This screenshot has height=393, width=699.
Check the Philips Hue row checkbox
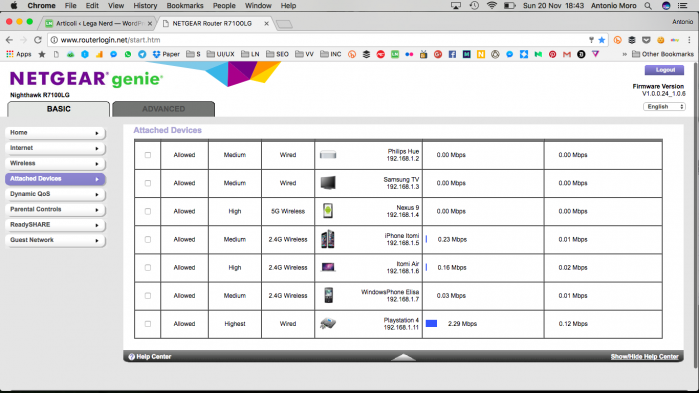[x=148, y=155]
